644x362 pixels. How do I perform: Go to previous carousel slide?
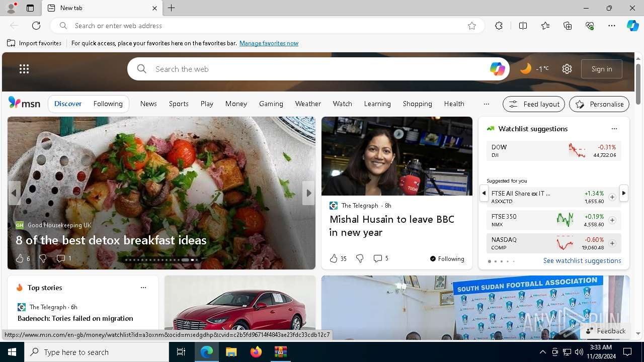pyautogui.click(x=14, y=193)
